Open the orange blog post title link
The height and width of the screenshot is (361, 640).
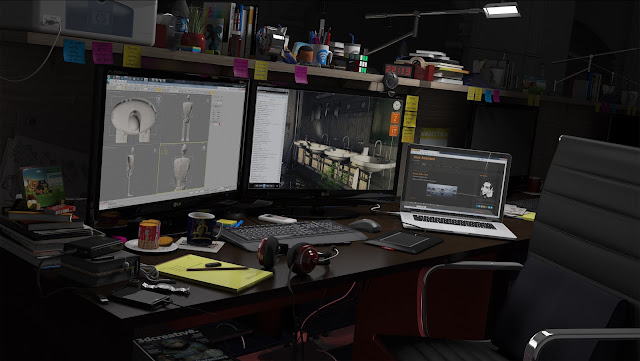[x=420, y=174]
